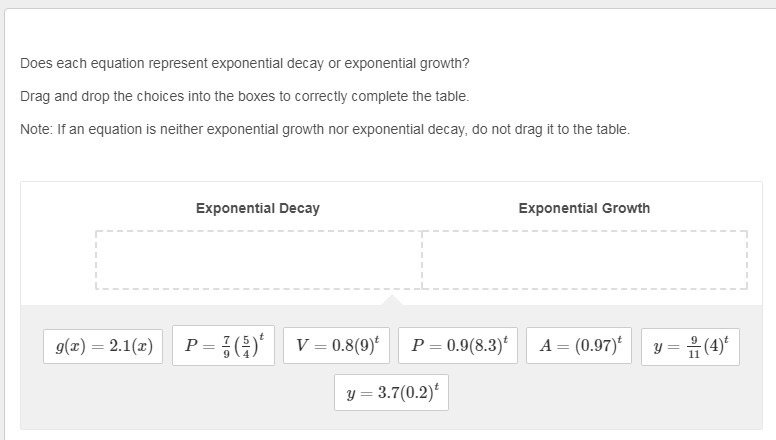Click the question about decay or growth
Image resolution: width=776 pixels, height=440 pixels.
244,63
